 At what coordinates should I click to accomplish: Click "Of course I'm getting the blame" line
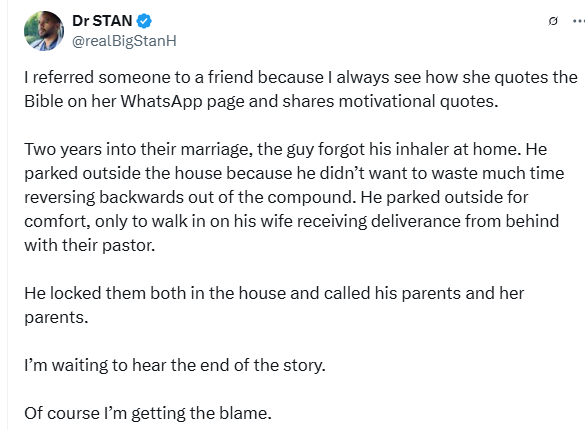pos(148,413)
